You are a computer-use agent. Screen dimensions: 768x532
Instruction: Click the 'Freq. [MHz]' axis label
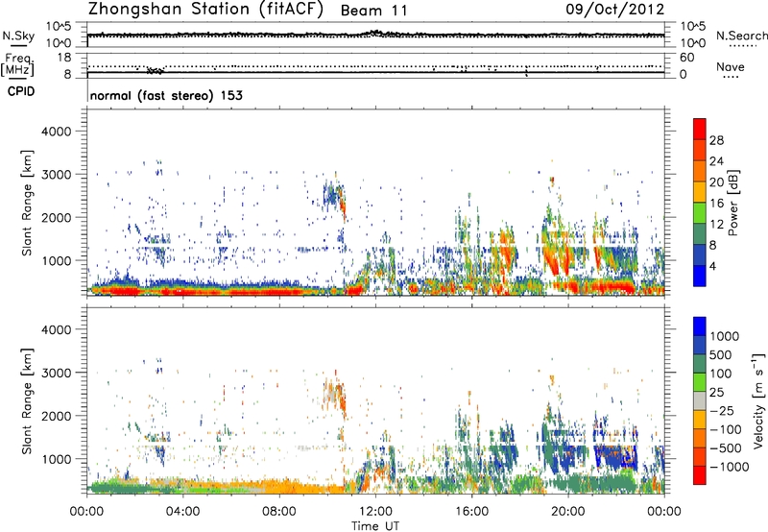pyautogui.click(x=18, y=65)
